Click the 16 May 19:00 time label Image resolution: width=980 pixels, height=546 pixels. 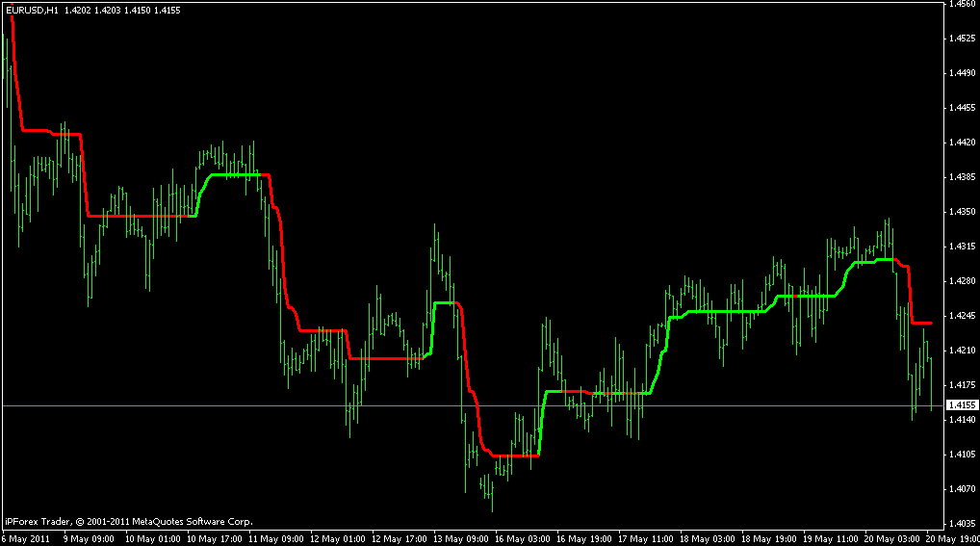(584, 539)
